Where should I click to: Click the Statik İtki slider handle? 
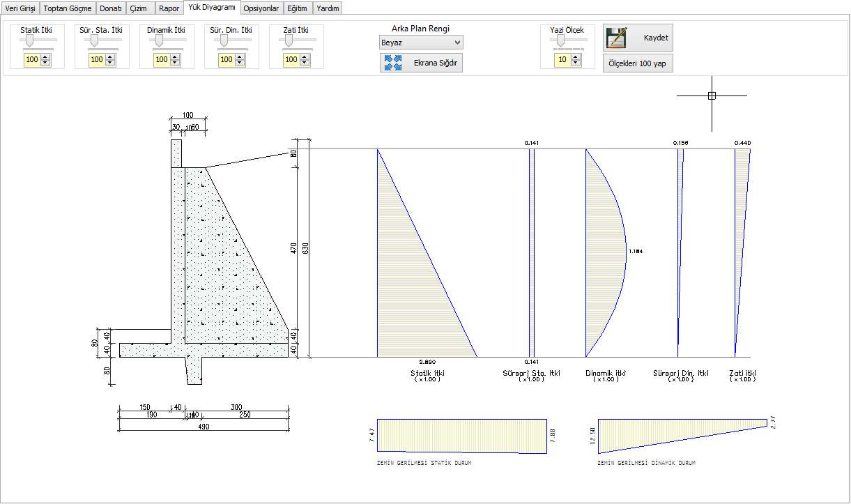(x=29, y=41)
